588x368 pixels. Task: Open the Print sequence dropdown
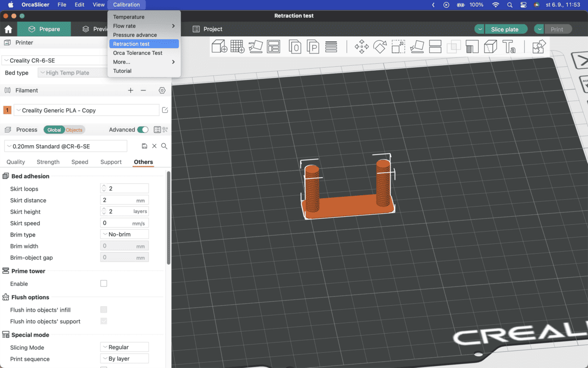pyautogui.click(x=124, y=359)
